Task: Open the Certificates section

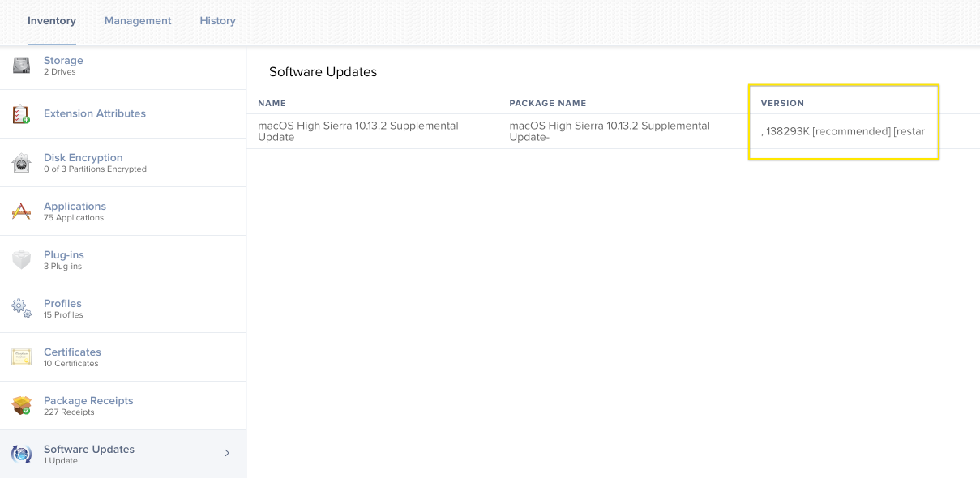Action: (123, 357)
